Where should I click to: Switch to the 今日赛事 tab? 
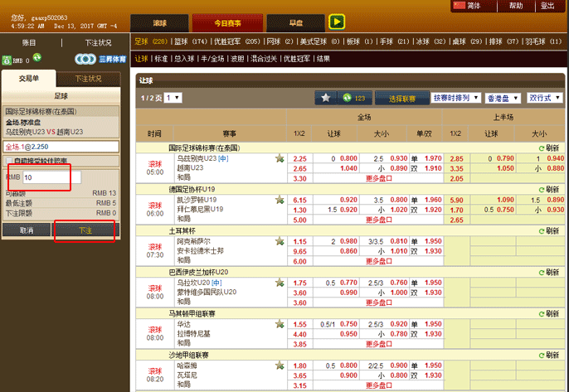tap(224, 22)
